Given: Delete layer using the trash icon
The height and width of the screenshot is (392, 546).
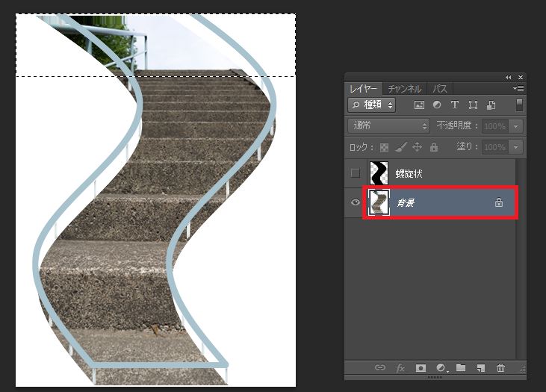Looking at the screenshot, I should pyautogui.click(x=500, y=368).
